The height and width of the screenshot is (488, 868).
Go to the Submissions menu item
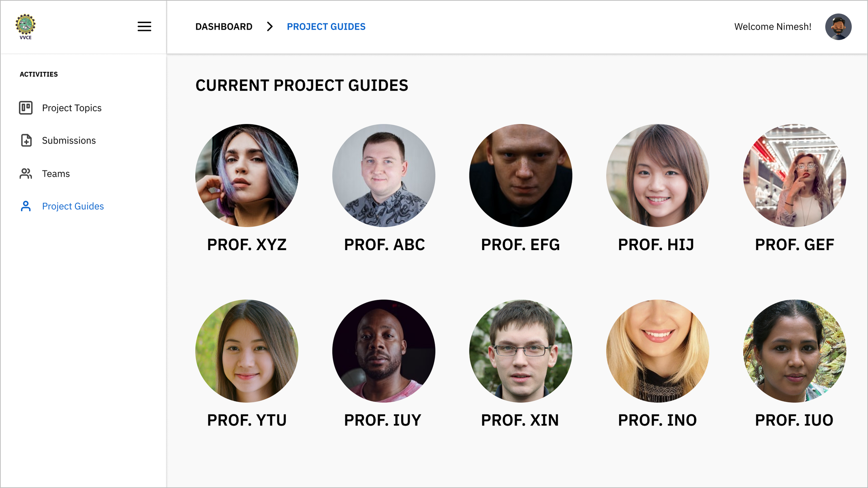69,140
